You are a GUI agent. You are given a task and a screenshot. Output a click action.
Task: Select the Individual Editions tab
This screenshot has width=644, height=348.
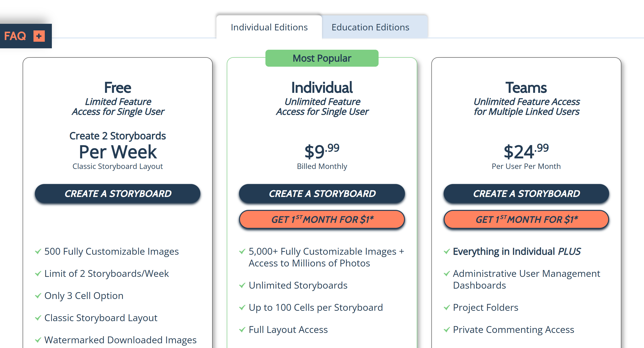coord(269,27)
